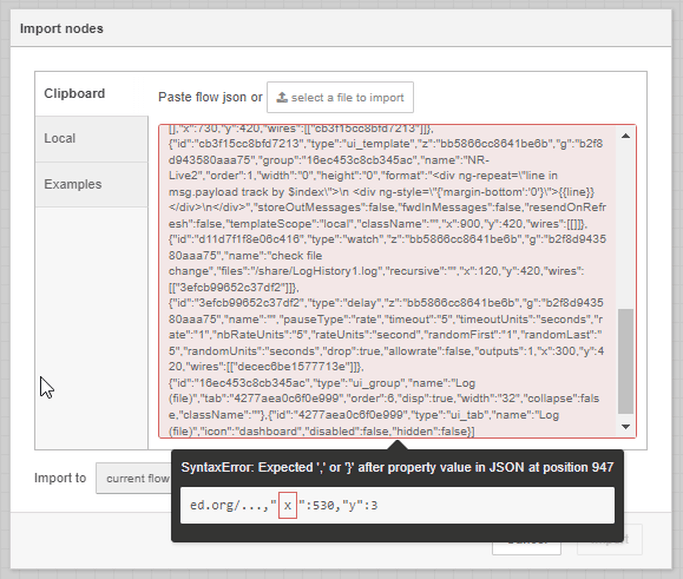Click the scrollbar up arrow in JSON box
The height and width of the screenshot is (579, 683).
[x=626, y=135]
